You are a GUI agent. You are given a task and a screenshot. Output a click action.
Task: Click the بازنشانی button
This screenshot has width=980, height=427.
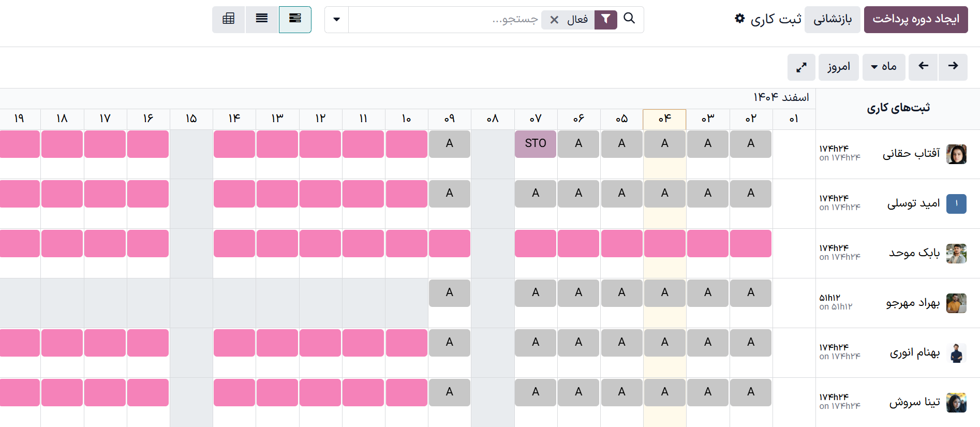832,20
